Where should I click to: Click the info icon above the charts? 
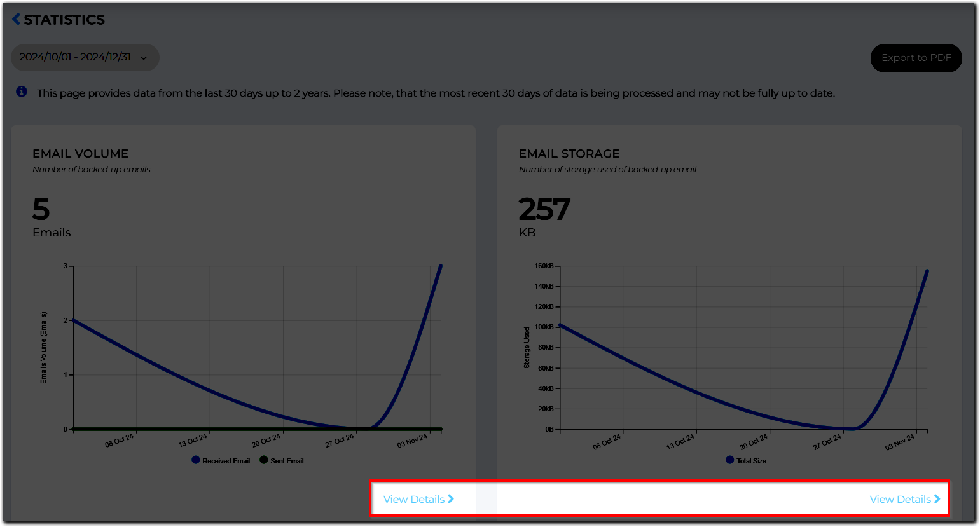tap(21, 92)
